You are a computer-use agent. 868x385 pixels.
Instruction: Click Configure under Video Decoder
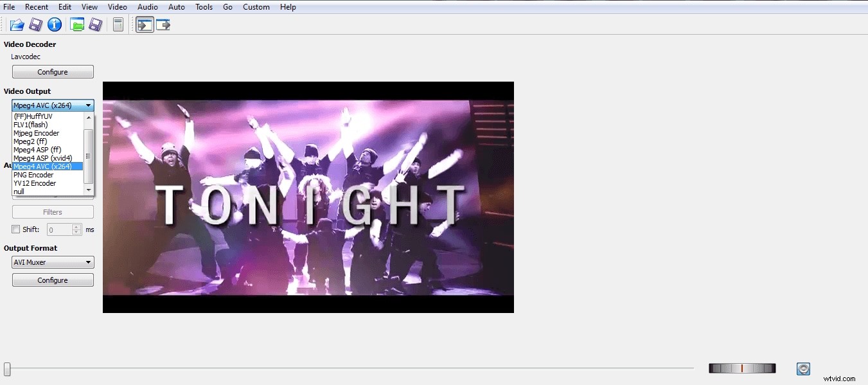point(53,71)
